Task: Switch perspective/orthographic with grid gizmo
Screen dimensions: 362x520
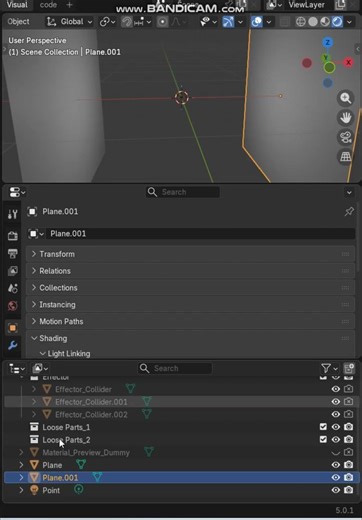Action: [x=346, y=157]
